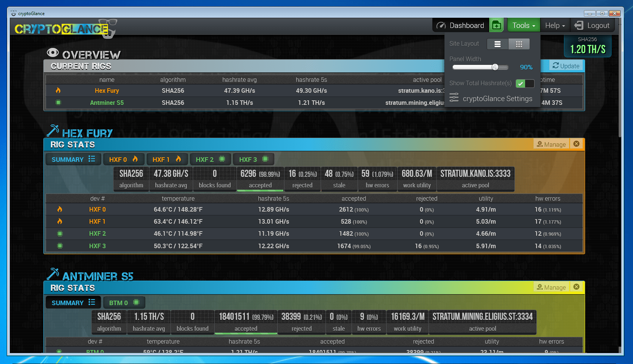Click the Hex Fury rig name link
The width and height of the screenshot is (633, 364).
[107, 91]
